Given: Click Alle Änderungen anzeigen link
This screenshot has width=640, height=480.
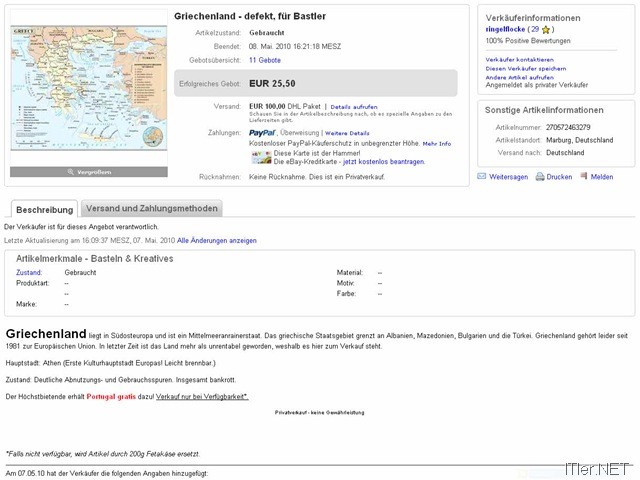Looking at the screenshot, I should tap(217, 240).
